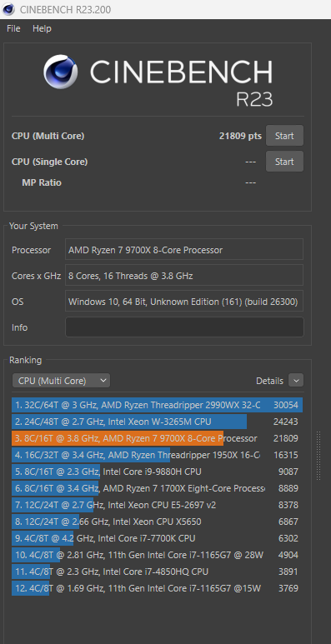Click into the Info input field
Image resolution: width=331 pixels, height=644 pixels.
[x=184, y=327]
